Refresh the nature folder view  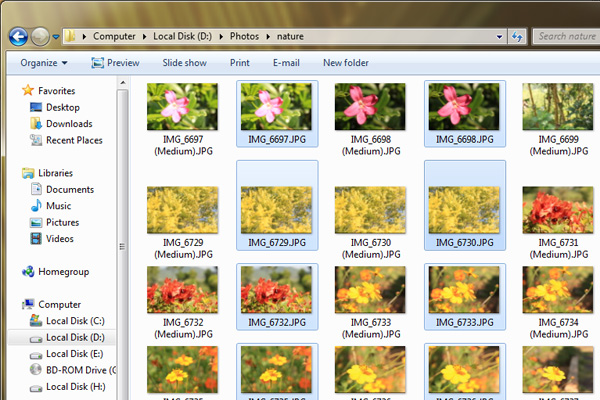coord(517,37)
